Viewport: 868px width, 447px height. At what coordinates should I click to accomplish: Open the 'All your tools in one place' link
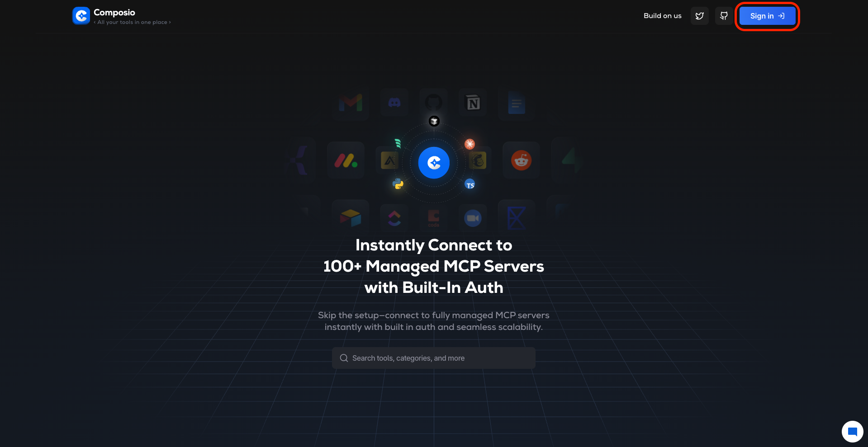(133, 22)
